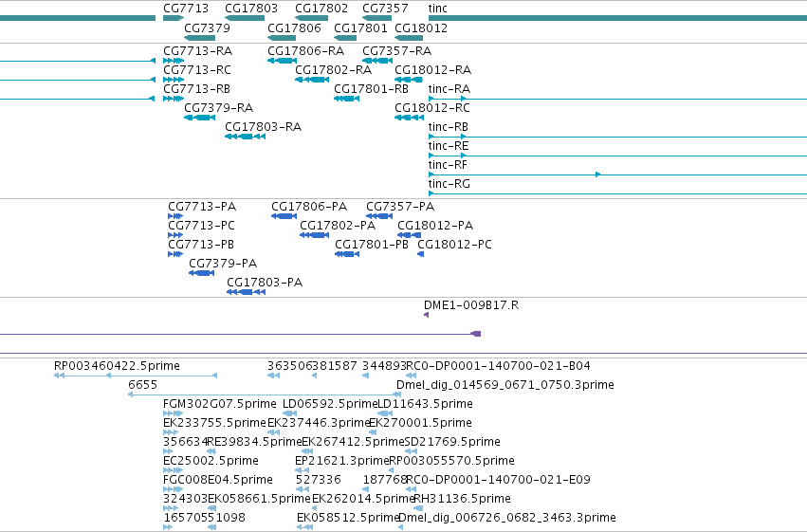Click protein CG17803-PA
The height and width of the screenshot is (532, 807).
tap(246, 292)
